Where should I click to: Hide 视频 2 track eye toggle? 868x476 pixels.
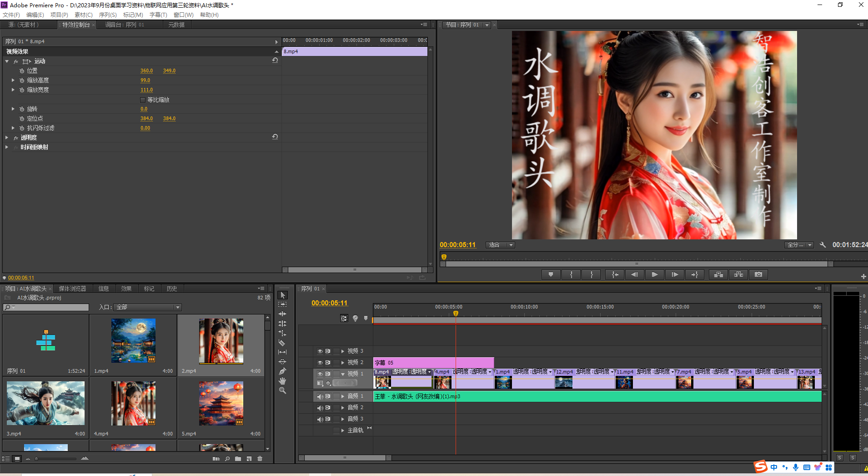pos(320,363)
